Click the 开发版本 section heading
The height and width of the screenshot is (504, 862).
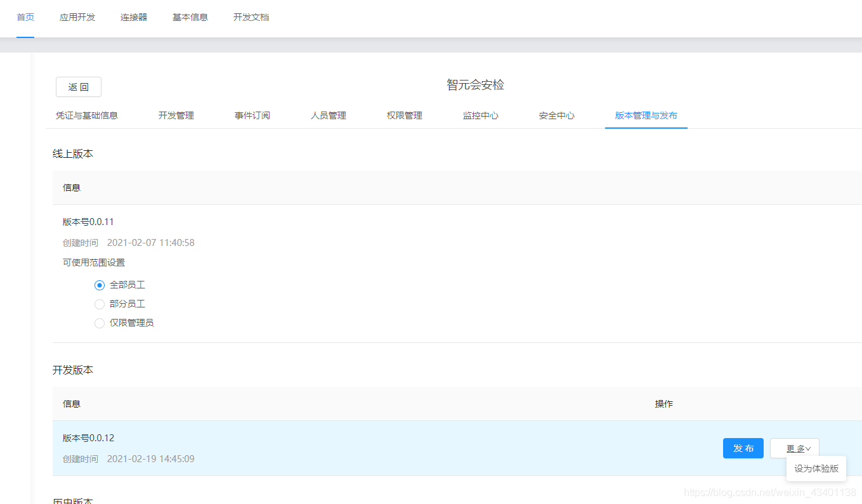(73, 370)
